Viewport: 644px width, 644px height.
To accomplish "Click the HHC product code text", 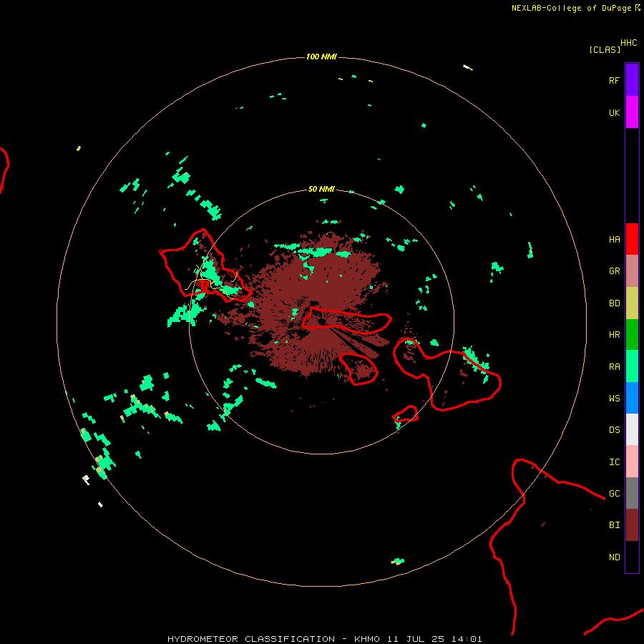I will tap(628, 43).
